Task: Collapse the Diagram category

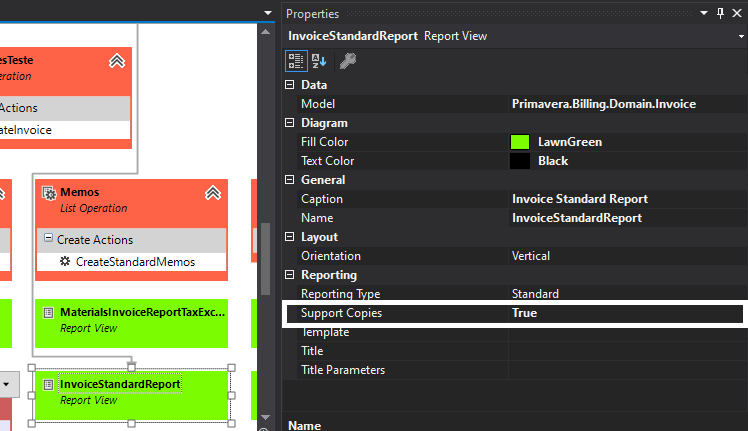Action: [x=290, y=123]
